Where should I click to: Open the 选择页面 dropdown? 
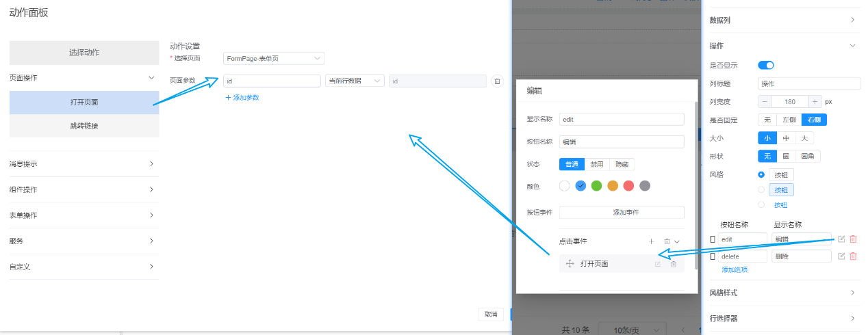click(x=274, y=59)
